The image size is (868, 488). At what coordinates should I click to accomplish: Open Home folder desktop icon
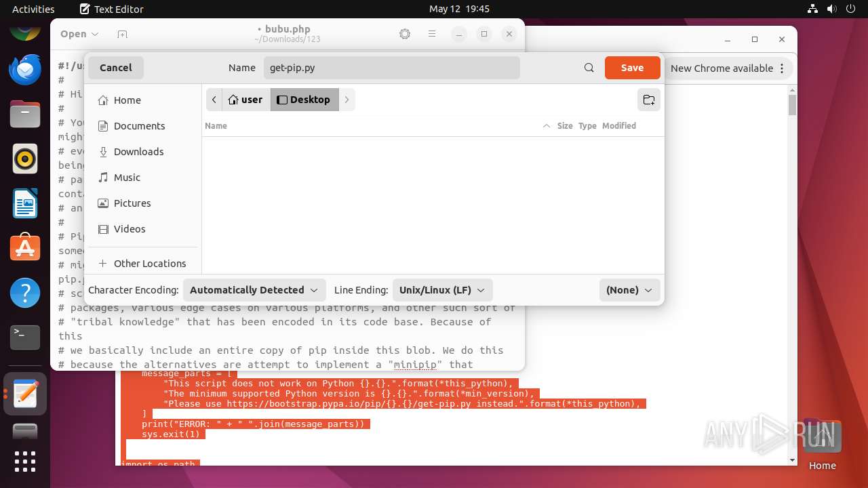(x=822, y=444)
